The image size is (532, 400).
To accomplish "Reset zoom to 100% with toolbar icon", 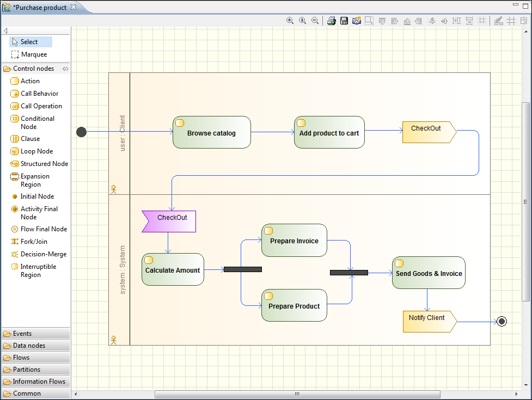I will tap(303, 21).
